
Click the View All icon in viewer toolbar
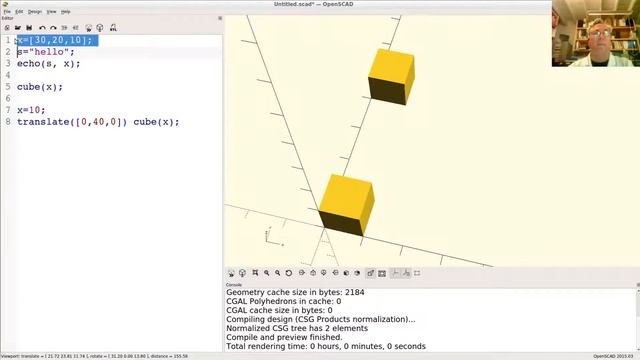point(256,273)
